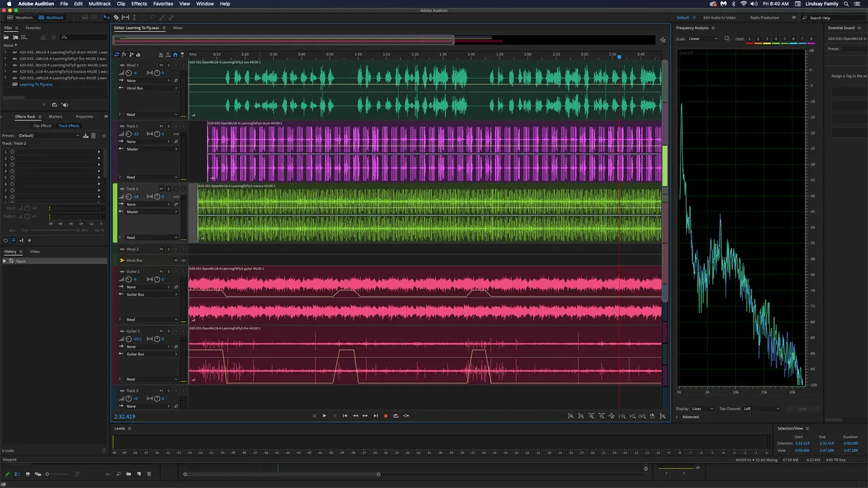Image resolution: width=868 pixels, height=488 pixels.
Task: Switch to the Mixer tab
Action: [x=178, y=28]
